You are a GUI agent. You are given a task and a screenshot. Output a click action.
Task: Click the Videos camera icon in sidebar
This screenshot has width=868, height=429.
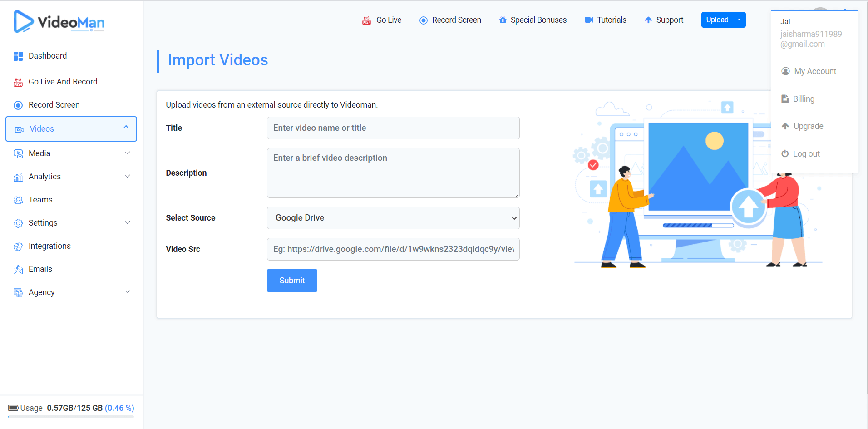20,129
